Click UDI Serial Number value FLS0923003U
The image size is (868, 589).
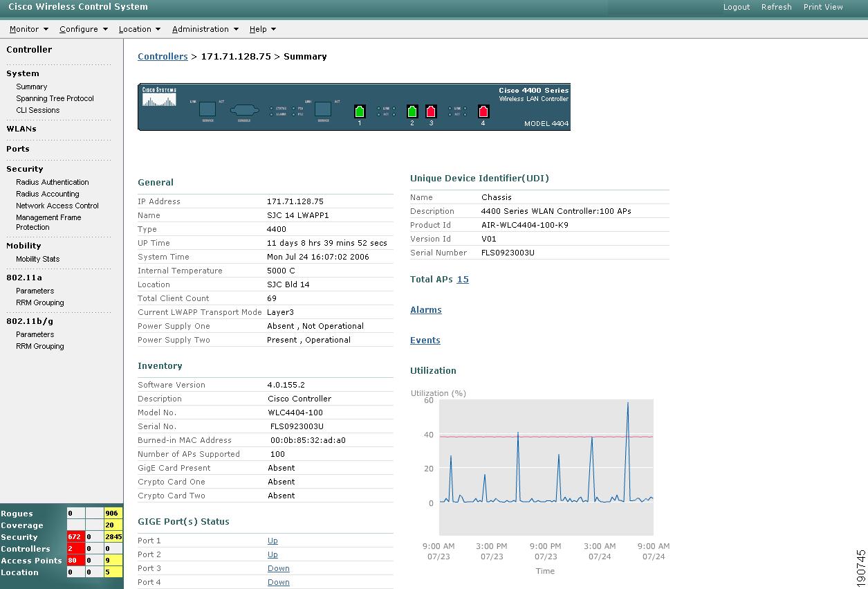[x=508, y=253]
